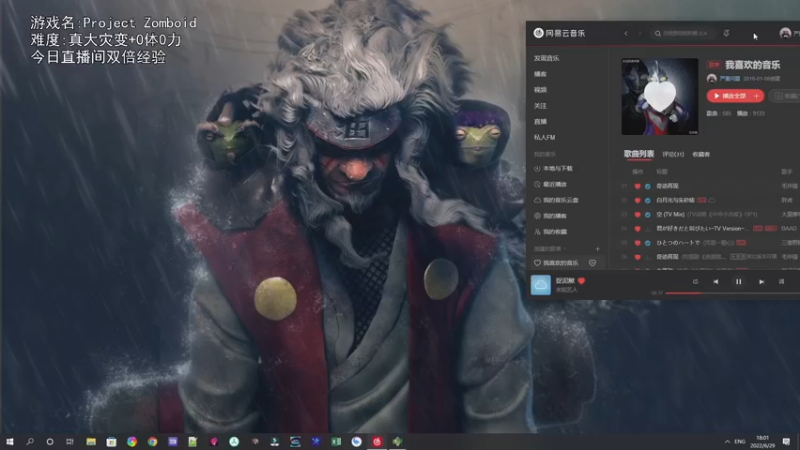Unlike 空 (TV Mix) via its heart
The height and width of the screenshot is (450, 800).
click(637, 215)
